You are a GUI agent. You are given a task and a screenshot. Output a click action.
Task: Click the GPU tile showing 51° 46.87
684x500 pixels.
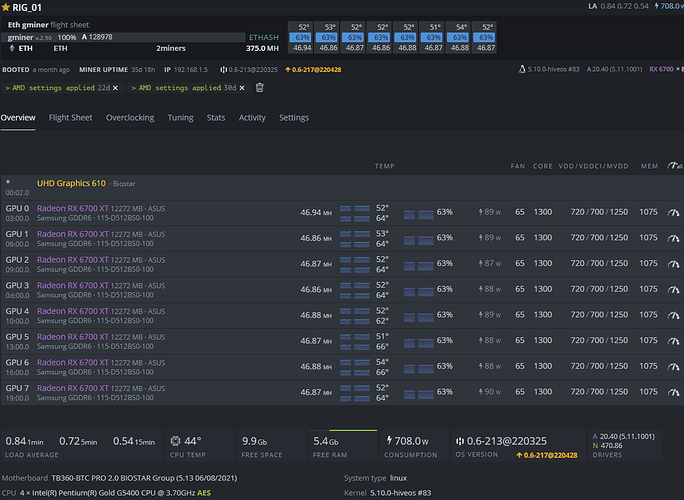coord(434,37)
